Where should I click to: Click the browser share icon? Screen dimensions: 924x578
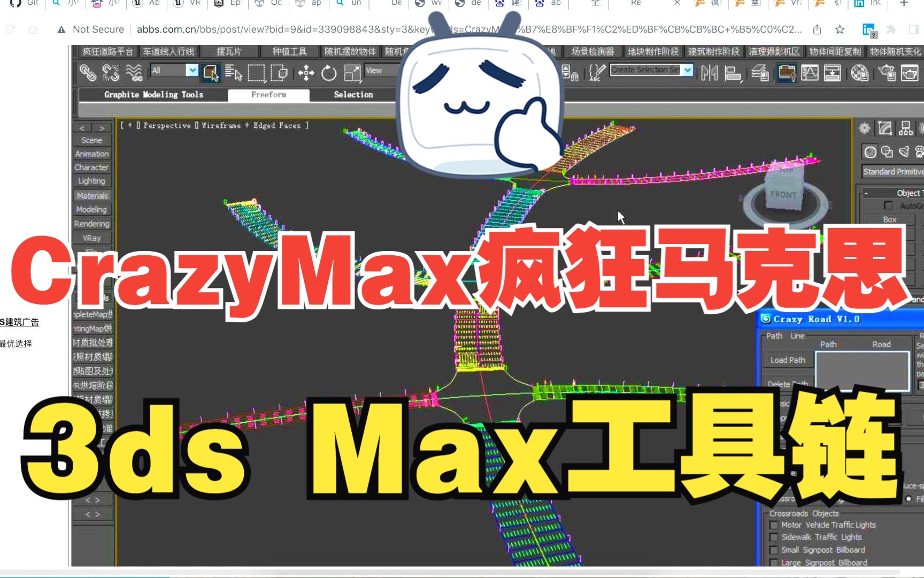[817, 29]
